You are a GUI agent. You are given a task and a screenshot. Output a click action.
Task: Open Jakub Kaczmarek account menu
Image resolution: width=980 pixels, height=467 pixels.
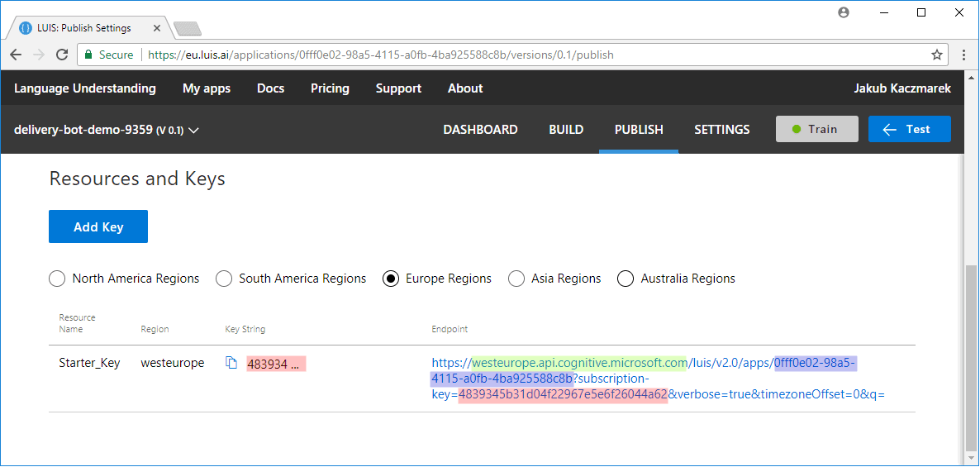902,88
